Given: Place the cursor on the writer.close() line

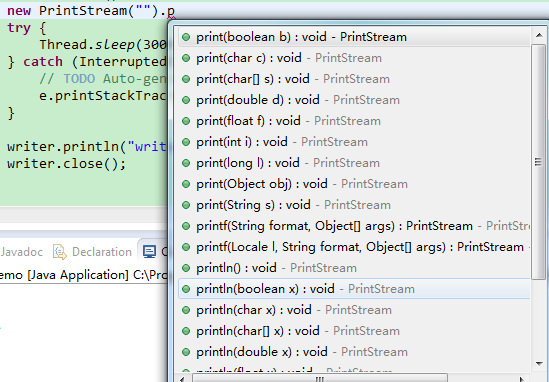Looking at the screenshot, I should point(66,164).
